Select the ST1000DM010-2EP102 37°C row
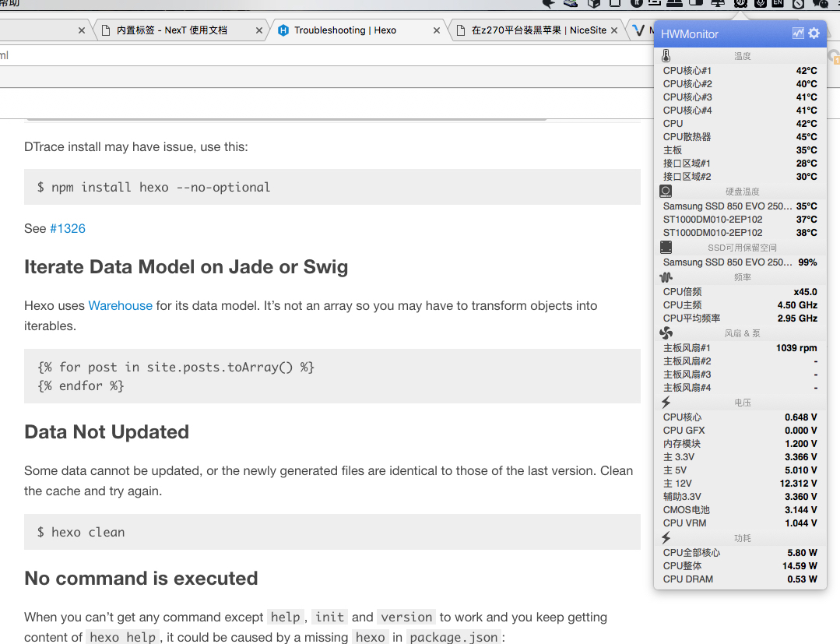The image size is (840, 644). [x=740, y=220]
